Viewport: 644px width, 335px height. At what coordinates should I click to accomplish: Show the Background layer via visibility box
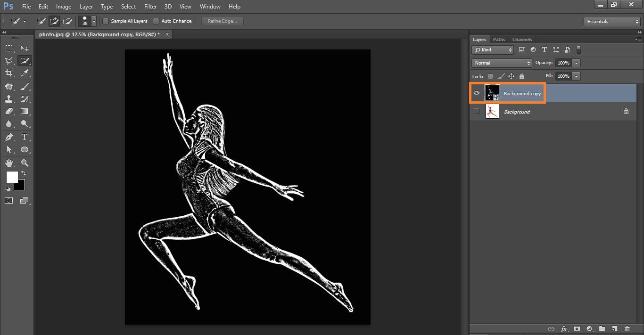pos(476,112)
